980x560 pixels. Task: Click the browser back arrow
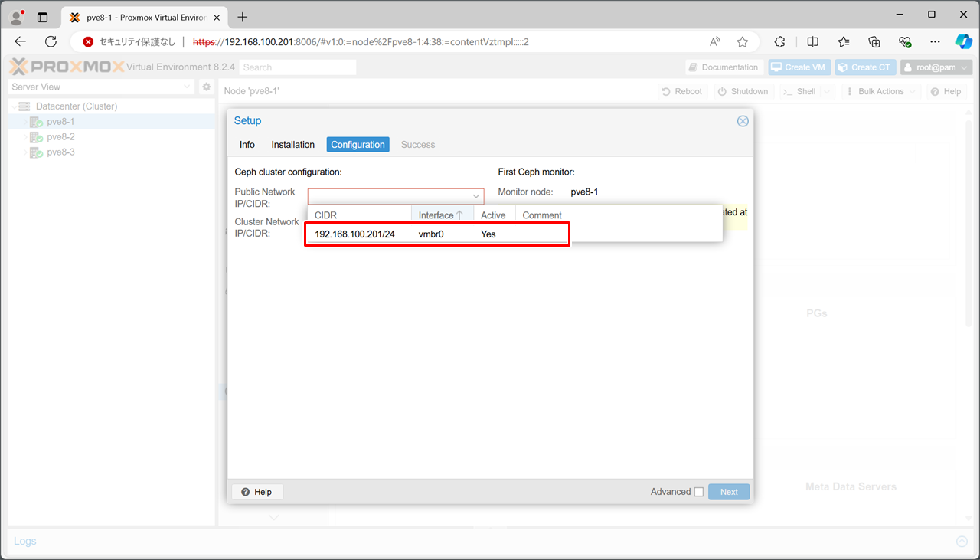21,42
